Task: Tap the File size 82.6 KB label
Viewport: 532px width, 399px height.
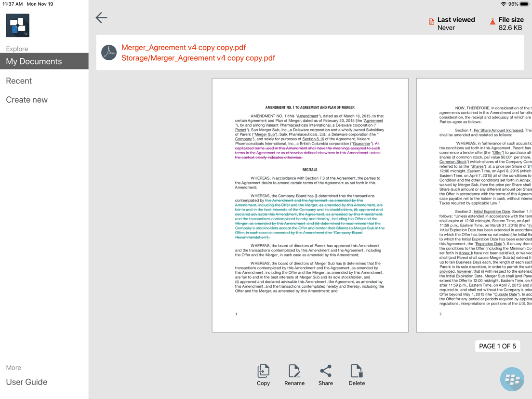Action: point(511,24)
